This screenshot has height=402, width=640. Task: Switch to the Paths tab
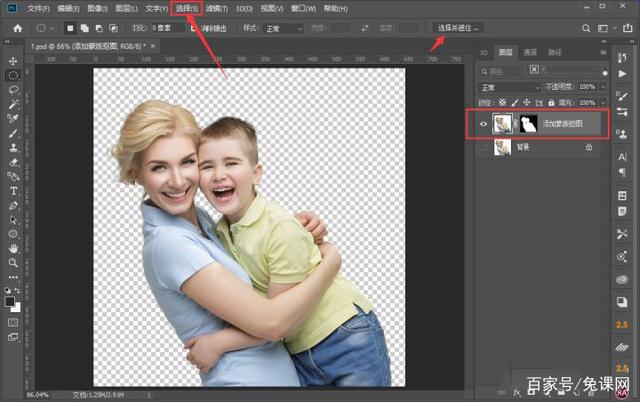[555, 52]
